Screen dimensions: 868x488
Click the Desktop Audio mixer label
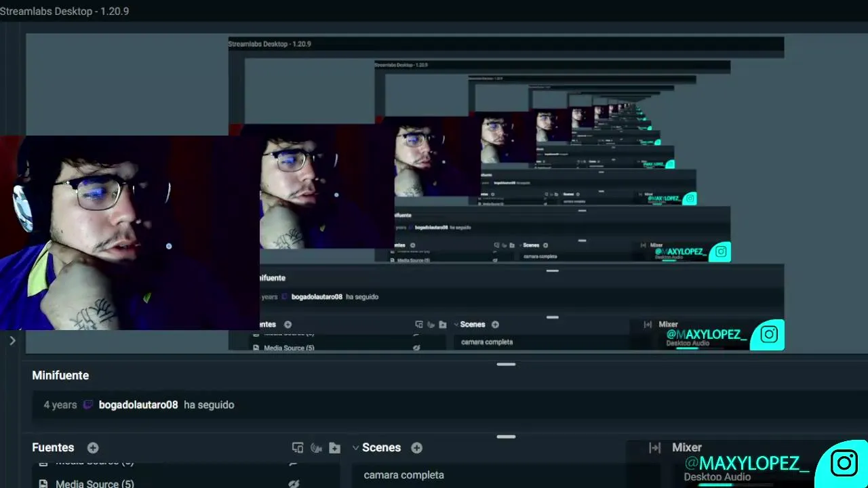pyautogui.click(x=717, y=477)
